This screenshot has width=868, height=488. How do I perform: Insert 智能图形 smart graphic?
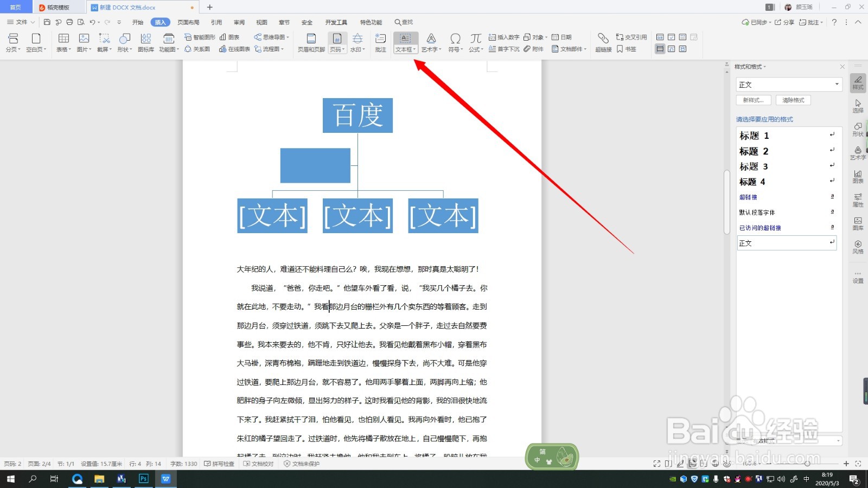pyautogui.click(x=200, y=37)
